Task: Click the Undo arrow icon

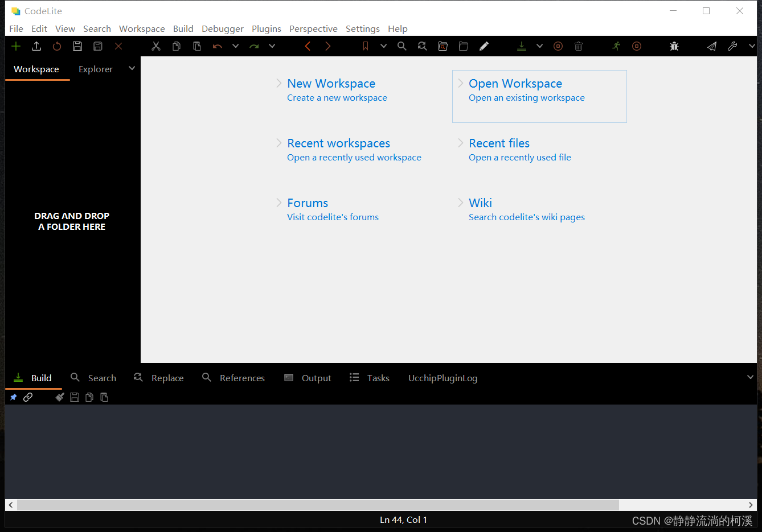Action: coord(218,46)
